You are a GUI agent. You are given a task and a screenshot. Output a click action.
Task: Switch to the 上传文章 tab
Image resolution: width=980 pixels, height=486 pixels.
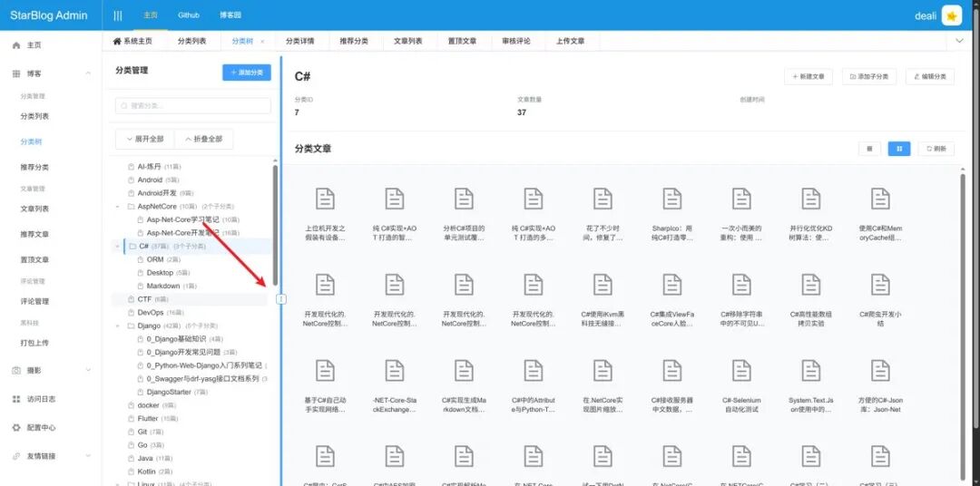[x=571, y=41]
